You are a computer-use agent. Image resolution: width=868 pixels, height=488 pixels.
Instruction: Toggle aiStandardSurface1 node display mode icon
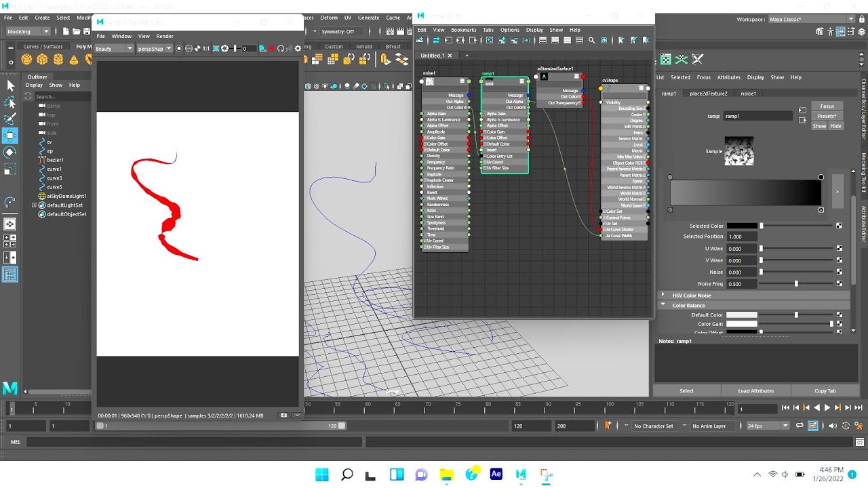tap(576, 77)
